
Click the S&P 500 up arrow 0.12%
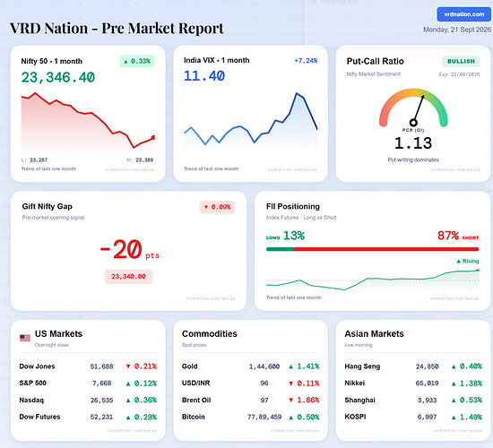coord(141,383)
